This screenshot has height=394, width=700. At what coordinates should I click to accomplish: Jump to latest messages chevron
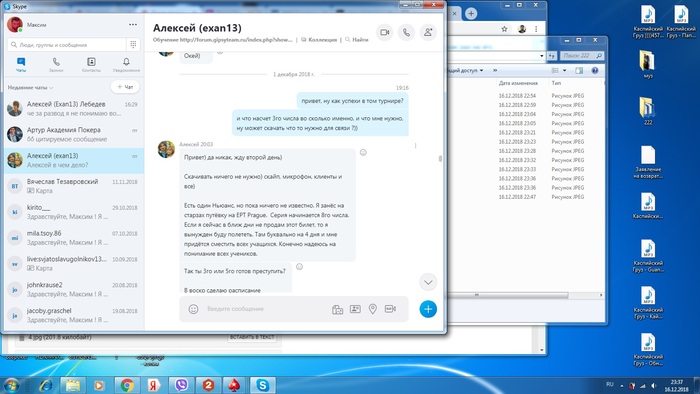pos(428,282)
